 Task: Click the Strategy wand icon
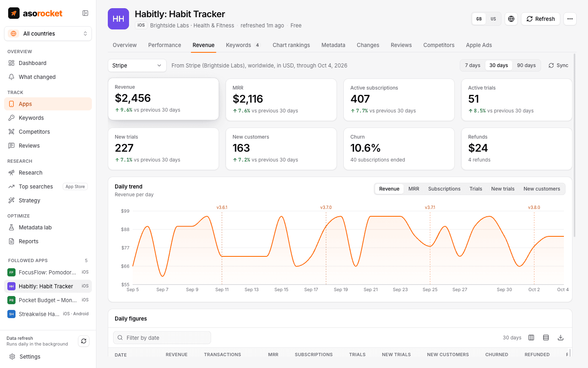pyautogui.click(x=11, y=200)
